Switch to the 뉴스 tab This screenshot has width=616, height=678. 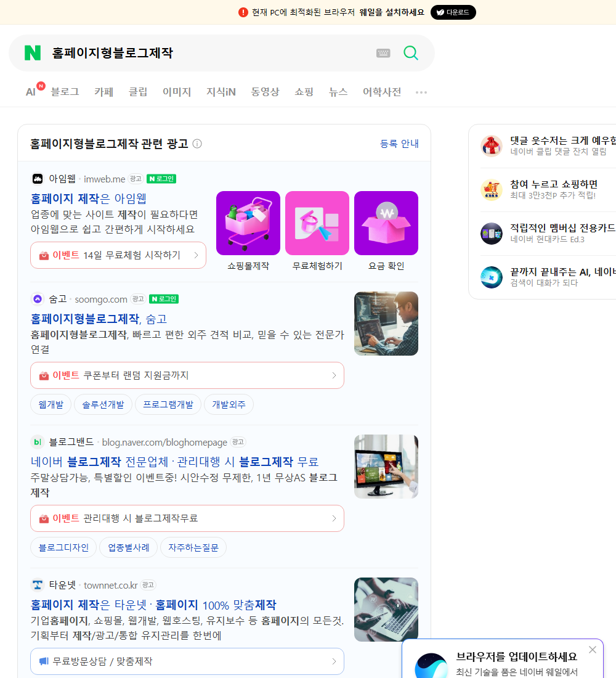click(338, 92)
